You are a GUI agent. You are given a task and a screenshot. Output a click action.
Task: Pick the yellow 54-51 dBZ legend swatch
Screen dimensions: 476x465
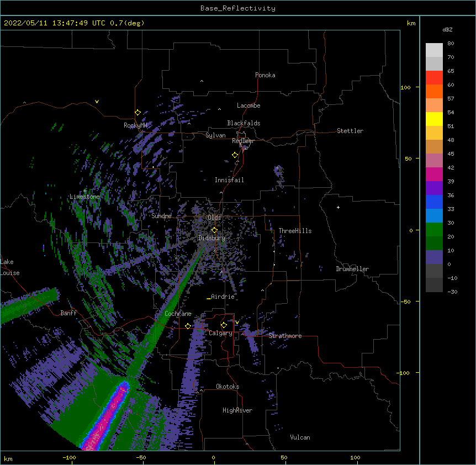pyautogui.click(x=434, y=119)
